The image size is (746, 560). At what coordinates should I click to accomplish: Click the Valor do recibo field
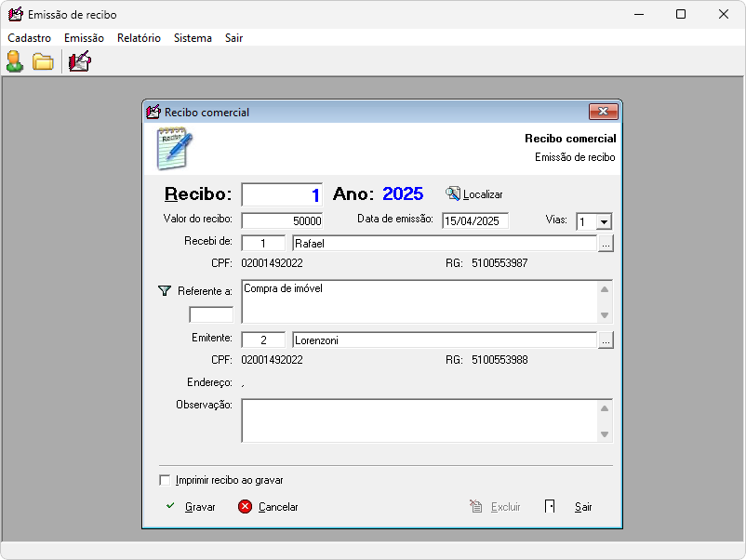click(x=282, y=221)
